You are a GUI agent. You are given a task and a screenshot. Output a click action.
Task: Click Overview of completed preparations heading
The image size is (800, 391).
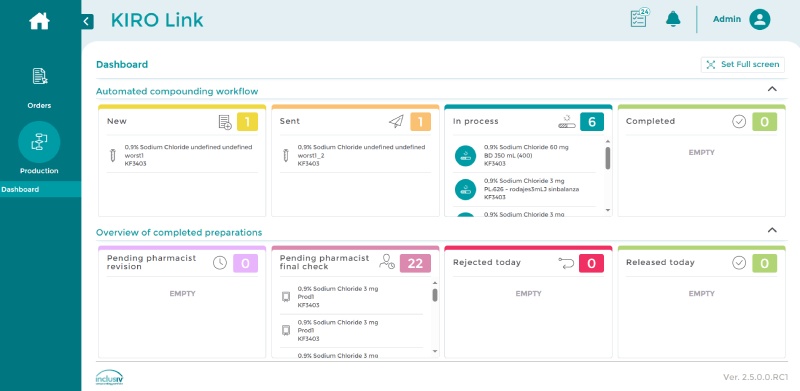click(179, 233)
